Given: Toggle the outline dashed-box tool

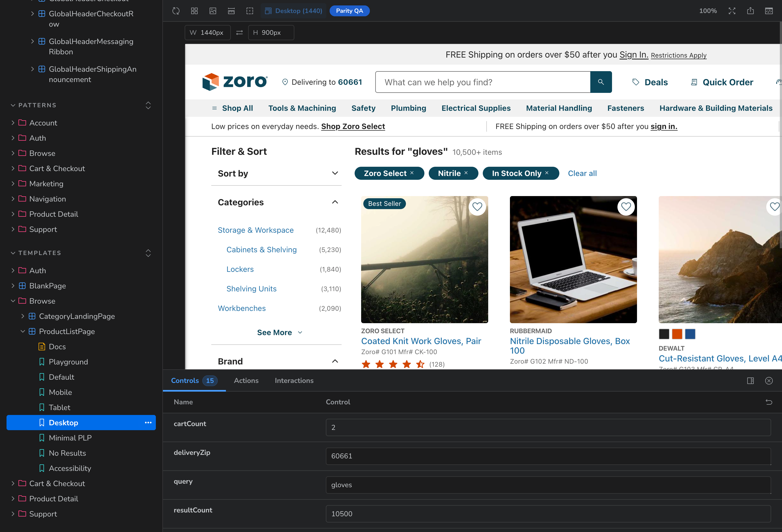Looking at the screenshot, I should tap(250, 11).
